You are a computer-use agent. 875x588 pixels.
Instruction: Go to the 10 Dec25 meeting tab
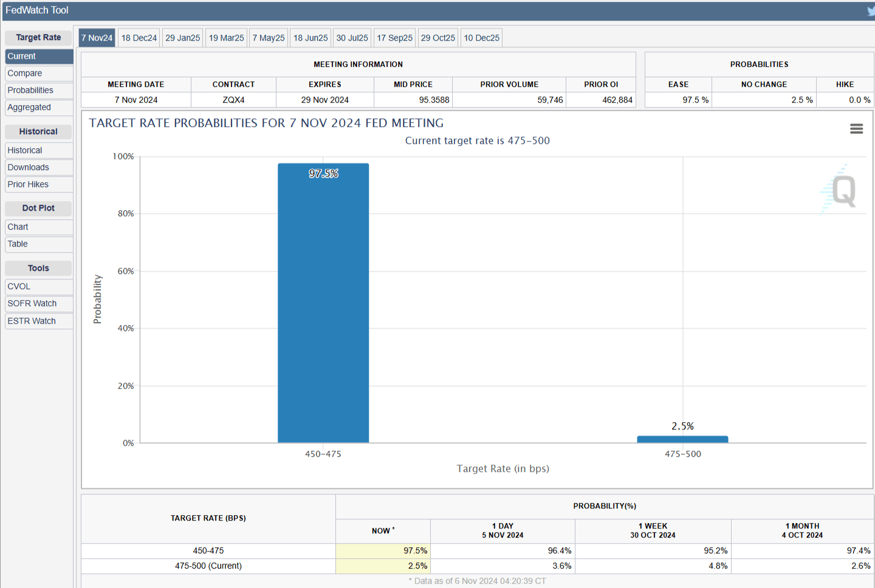[481, 38]
